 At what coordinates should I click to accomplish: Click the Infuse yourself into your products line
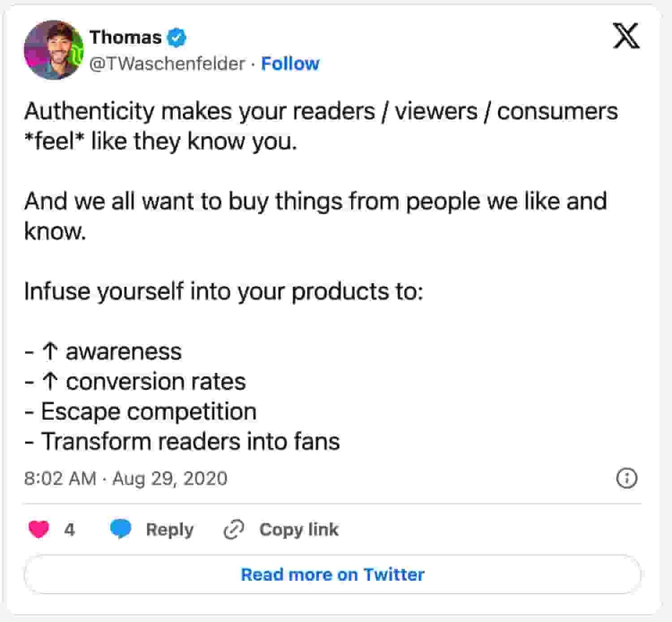[224, 291]
